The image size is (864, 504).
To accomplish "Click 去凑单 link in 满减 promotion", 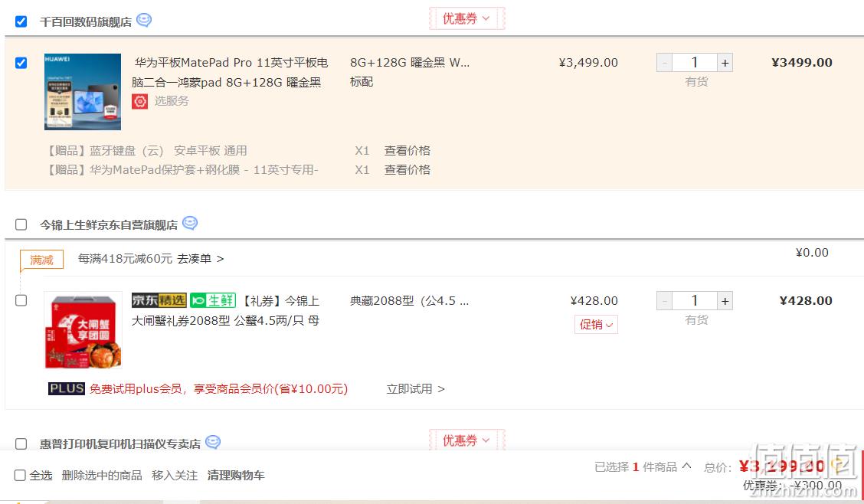I will click(201, 258).
